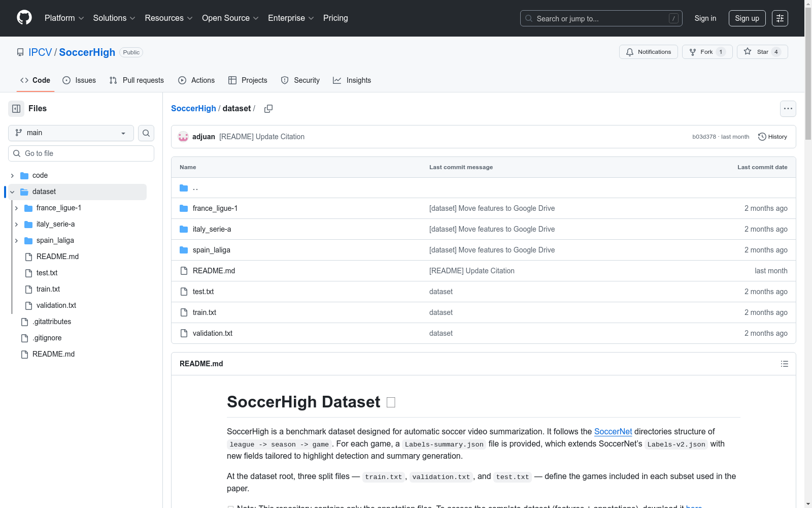812x508 pixels.
Task: Expand the italy_serie-a tree folder
Action: click(16, 225)
